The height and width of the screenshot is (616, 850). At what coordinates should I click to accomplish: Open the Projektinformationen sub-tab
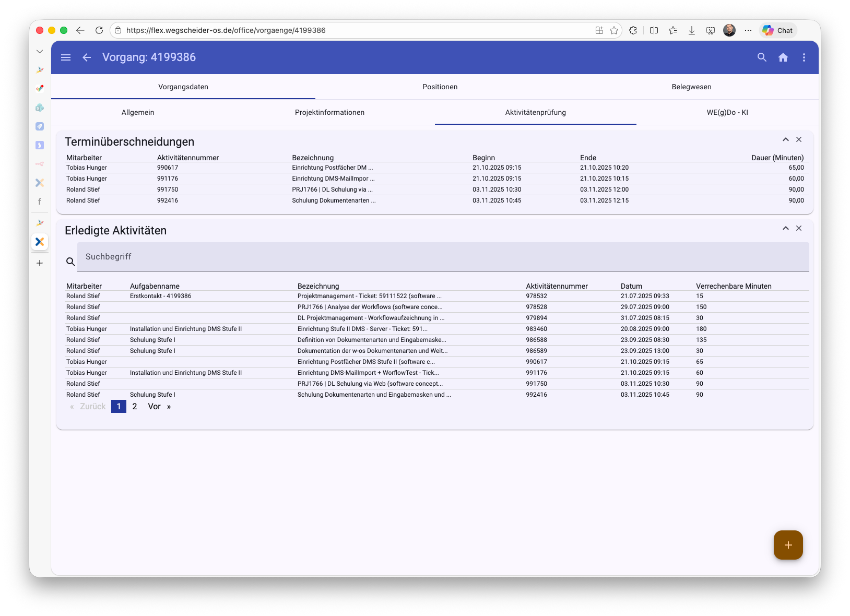[x=329, y=112]
